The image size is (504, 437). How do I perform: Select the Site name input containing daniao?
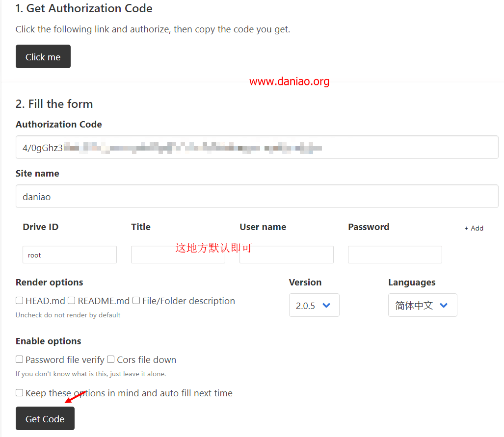[x=257, y=196]
